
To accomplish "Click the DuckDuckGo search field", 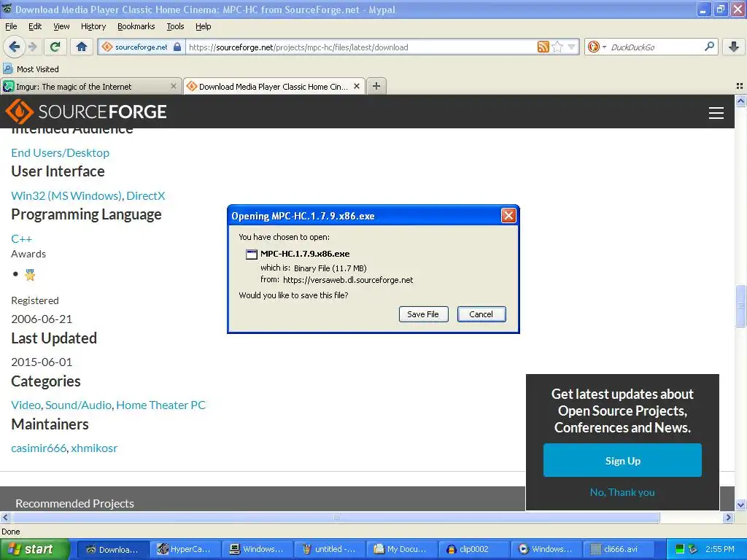I will coord(655,47).
